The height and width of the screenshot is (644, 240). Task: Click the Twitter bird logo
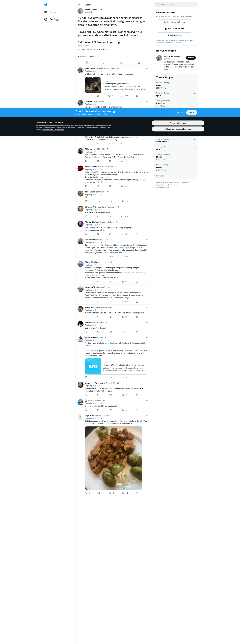pos(46,5)
